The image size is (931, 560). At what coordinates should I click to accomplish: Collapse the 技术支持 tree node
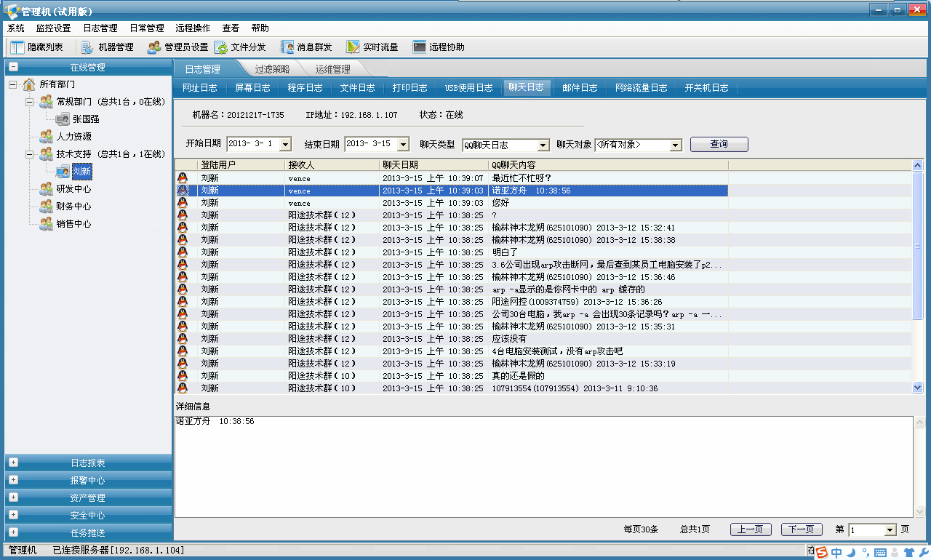click(x=30, y=154)
